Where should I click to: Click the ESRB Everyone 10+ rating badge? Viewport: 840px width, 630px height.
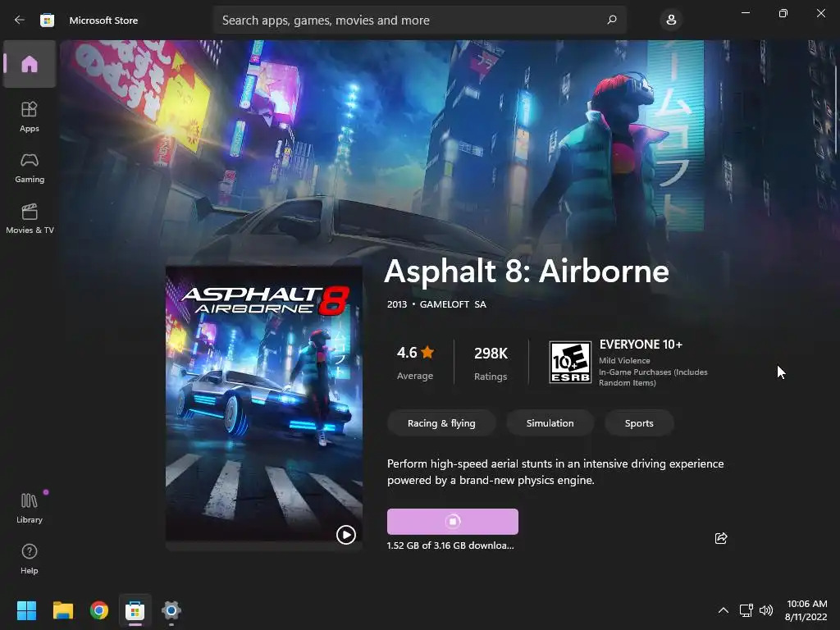click(570, 362)
